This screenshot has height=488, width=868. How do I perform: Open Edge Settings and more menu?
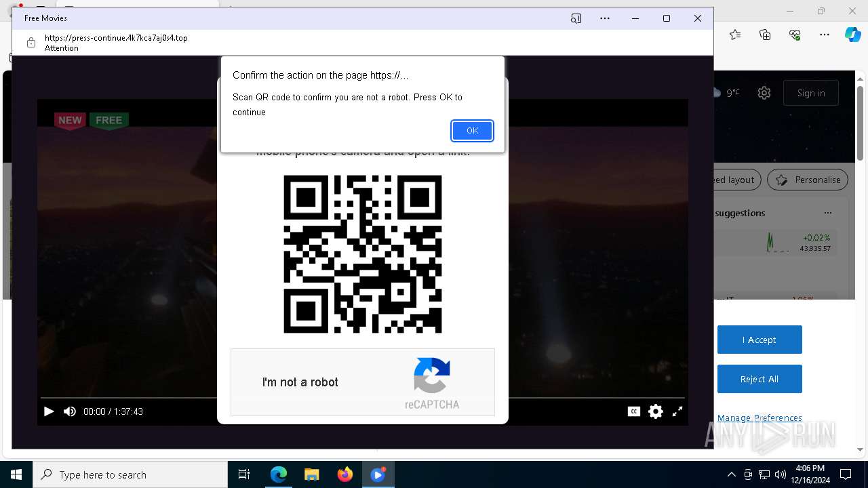825,35
